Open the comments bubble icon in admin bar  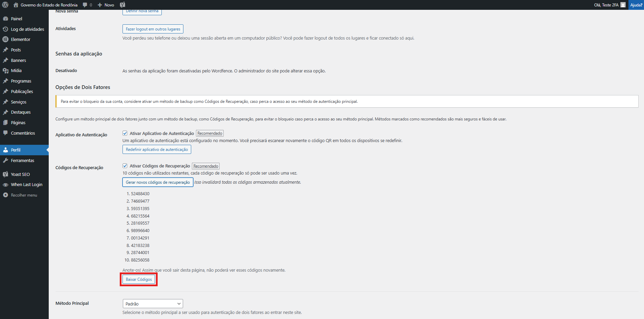point(85,5)
